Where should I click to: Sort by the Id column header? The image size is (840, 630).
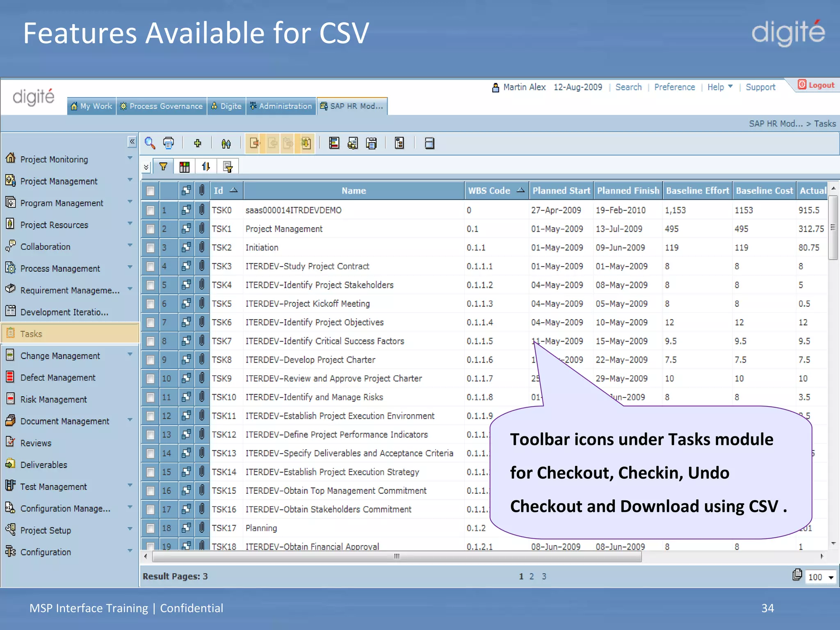point(226,191)
